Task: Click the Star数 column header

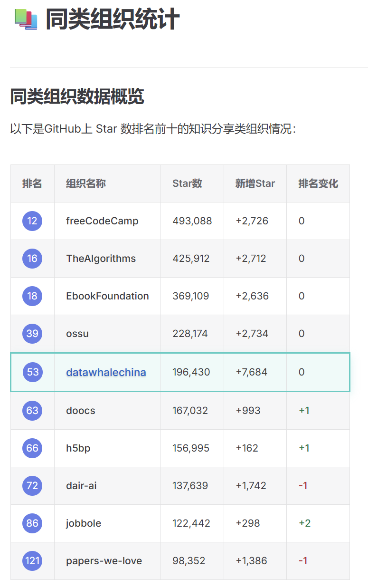Action: (187, 183)
